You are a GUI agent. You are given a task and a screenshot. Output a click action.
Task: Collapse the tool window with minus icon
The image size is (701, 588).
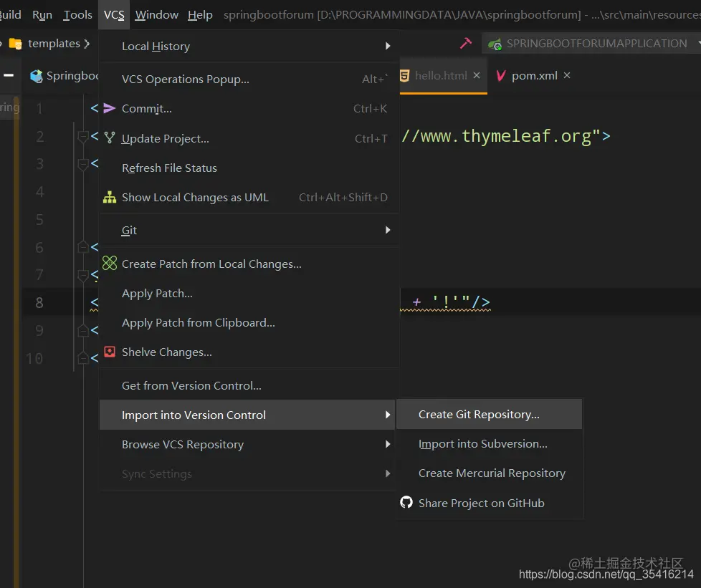(9, 75)
